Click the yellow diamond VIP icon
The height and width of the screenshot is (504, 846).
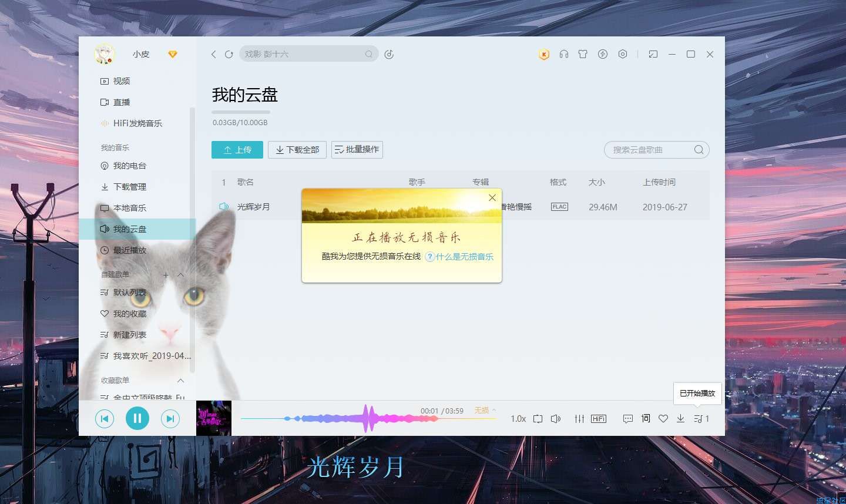172,54
